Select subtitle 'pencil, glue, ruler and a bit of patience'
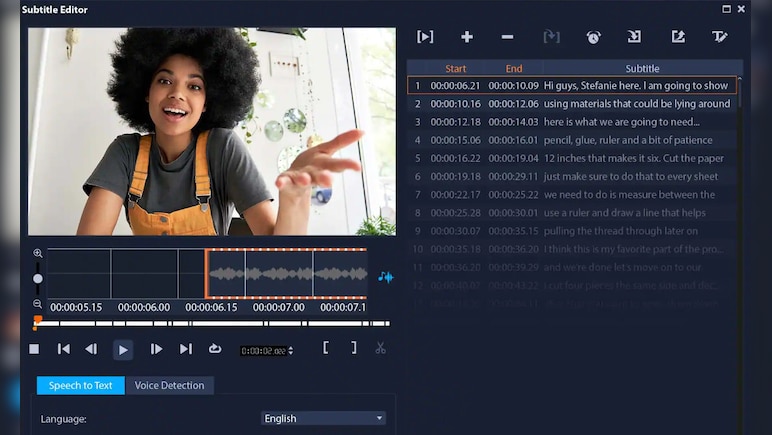This screenshot has height=435, width=772. [x=572, y=140]
